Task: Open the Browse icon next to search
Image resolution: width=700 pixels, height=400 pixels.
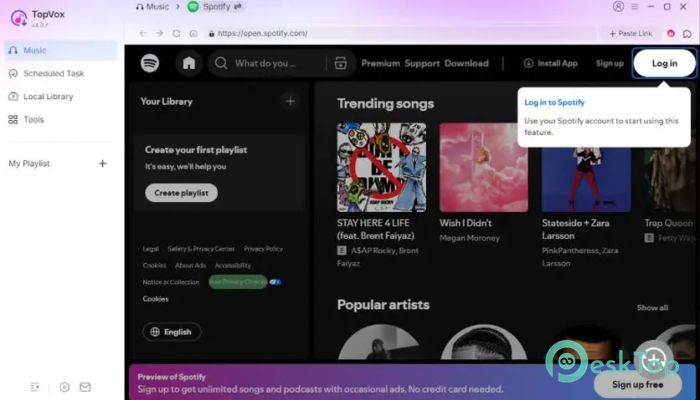Action: [x=341, y=63]
